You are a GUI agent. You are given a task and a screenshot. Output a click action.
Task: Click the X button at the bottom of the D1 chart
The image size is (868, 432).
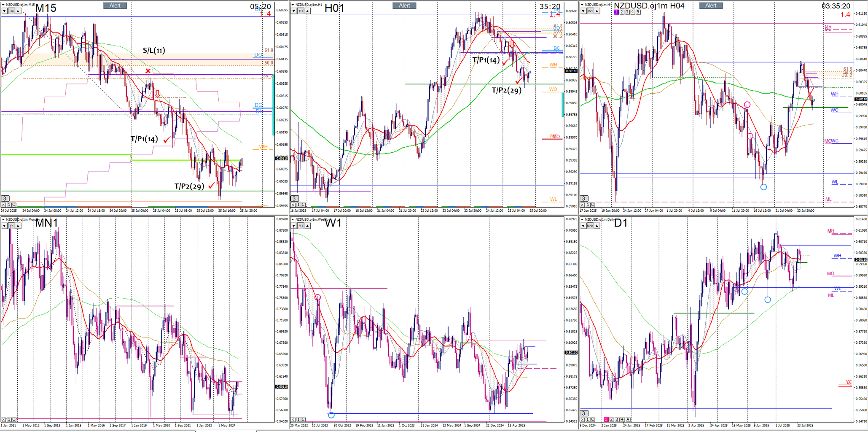(583, 419)
